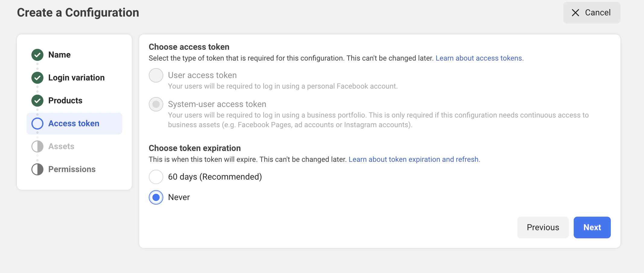Click the green checkmark icon beside Products
Image resolution: width=644 pixels, height=273 pixels.
coord(37,101)
